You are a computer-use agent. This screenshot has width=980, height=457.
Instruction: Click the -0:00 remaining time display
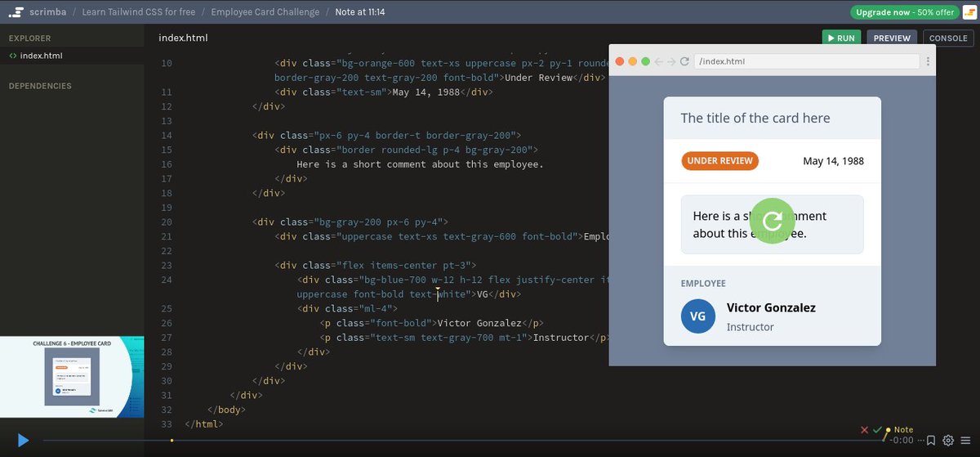coord(902,441)
